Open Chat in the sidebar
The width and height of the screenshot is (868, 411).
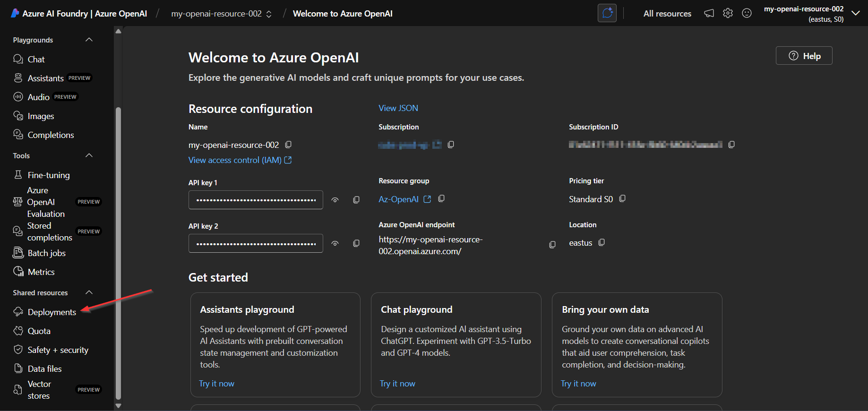point(36,59)
